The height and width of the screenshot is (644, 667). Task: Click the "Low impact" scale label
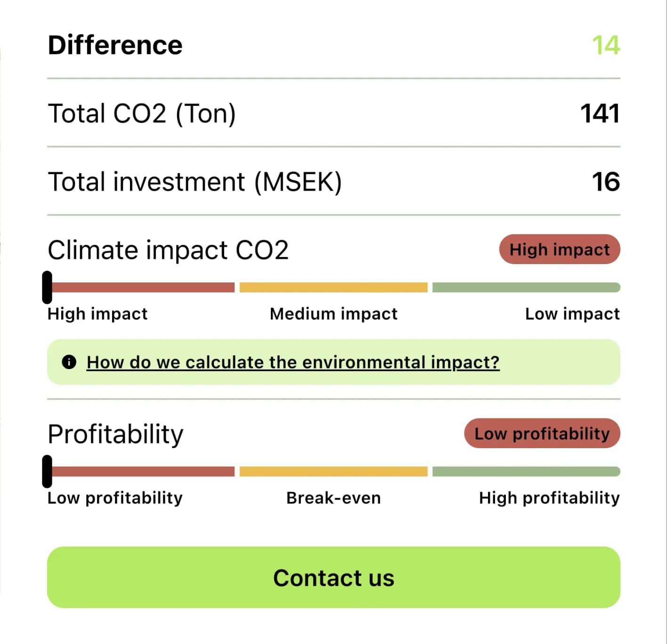click(572, 314)
